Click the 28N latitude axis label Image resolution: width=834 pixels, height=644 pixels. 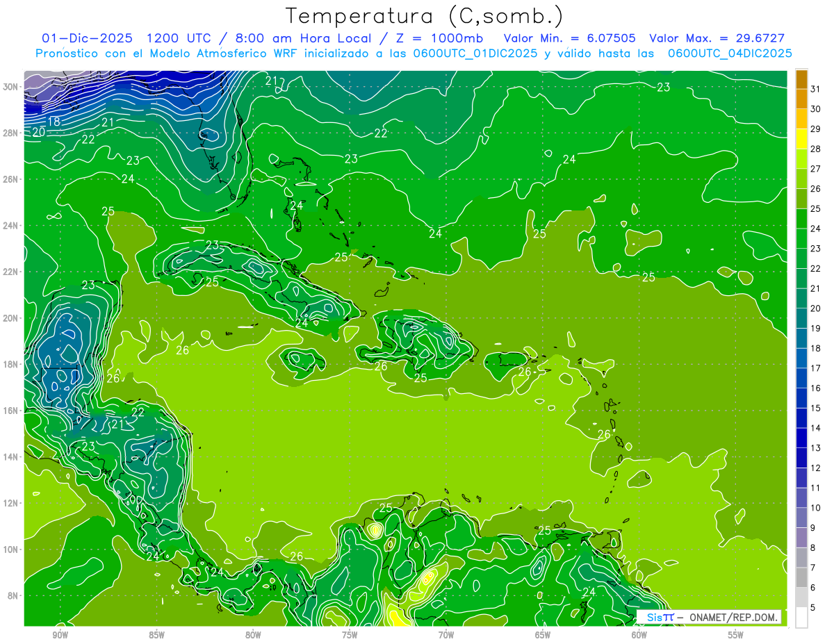[12, 133]
